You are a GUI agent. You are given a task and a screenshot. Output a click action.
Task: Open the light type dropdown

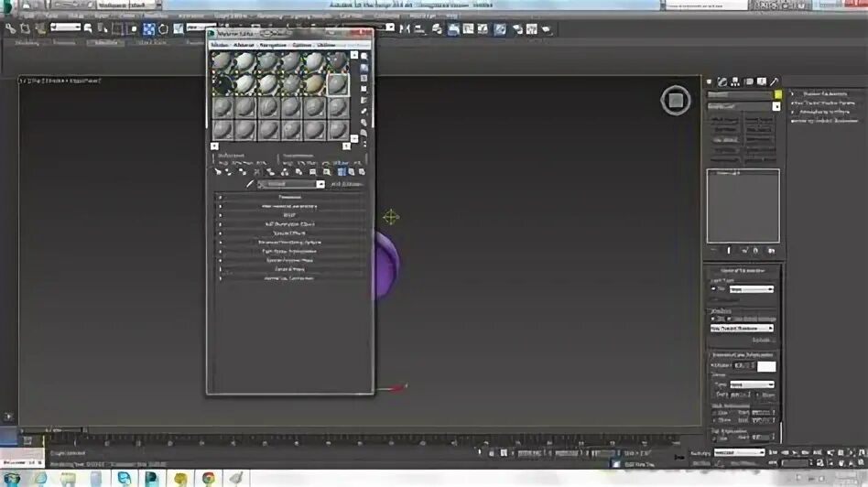(752, 289)
